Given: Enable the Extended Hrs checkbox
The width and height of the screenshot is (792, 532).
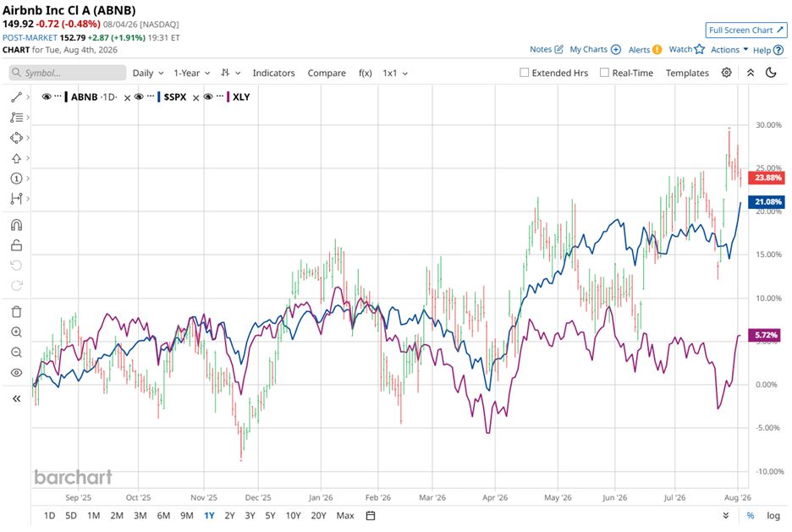Looking at the screenshot, I should 525,72.
